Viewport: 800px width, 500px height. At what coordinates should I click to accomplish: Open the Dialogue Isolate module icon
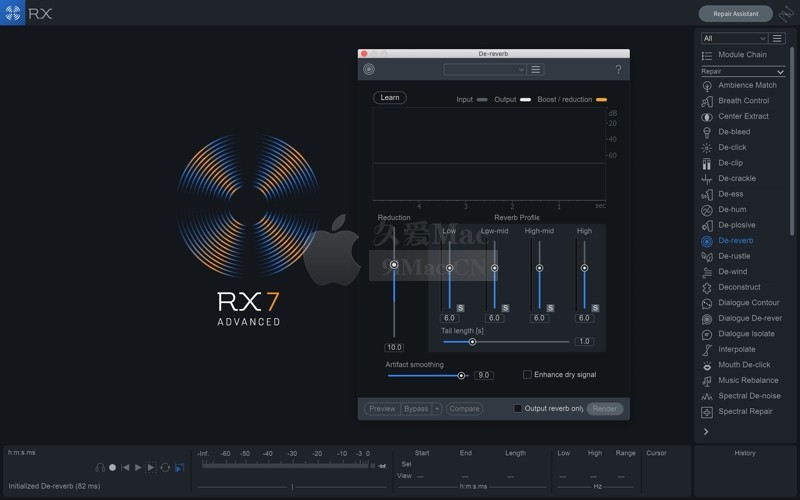coord(707,335)
